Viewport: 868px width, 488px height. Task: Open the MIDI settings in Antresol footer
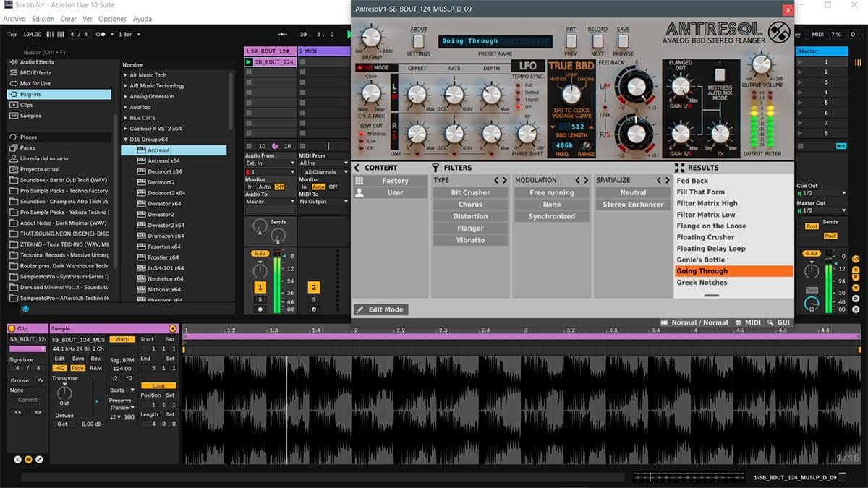748,322
